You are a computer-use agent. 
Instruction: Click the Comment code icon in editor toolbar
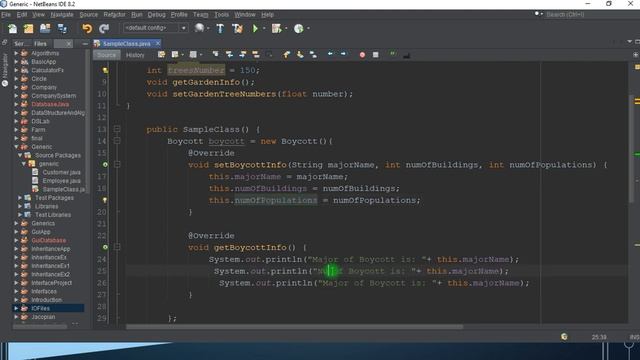[x=393, y=55]
